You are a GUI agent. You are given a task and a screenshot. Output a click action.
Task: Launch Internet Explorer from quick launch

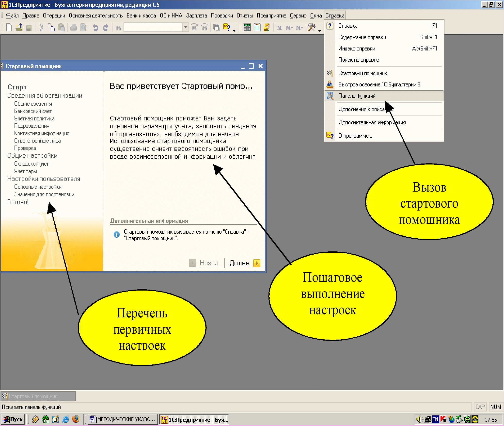tap(66, 419)
